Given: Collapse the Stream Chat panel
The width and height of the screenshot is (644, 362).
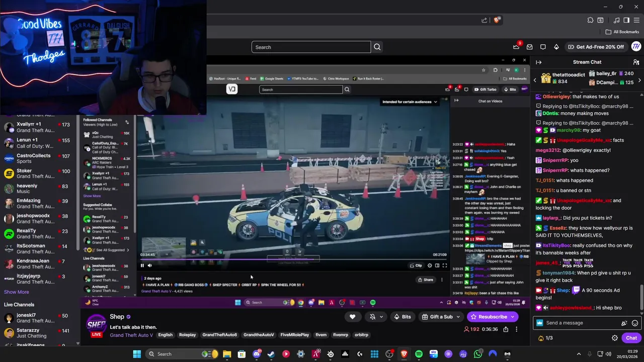Looking at the screenshot, I should pyautogui.click(x=538, y=62).
